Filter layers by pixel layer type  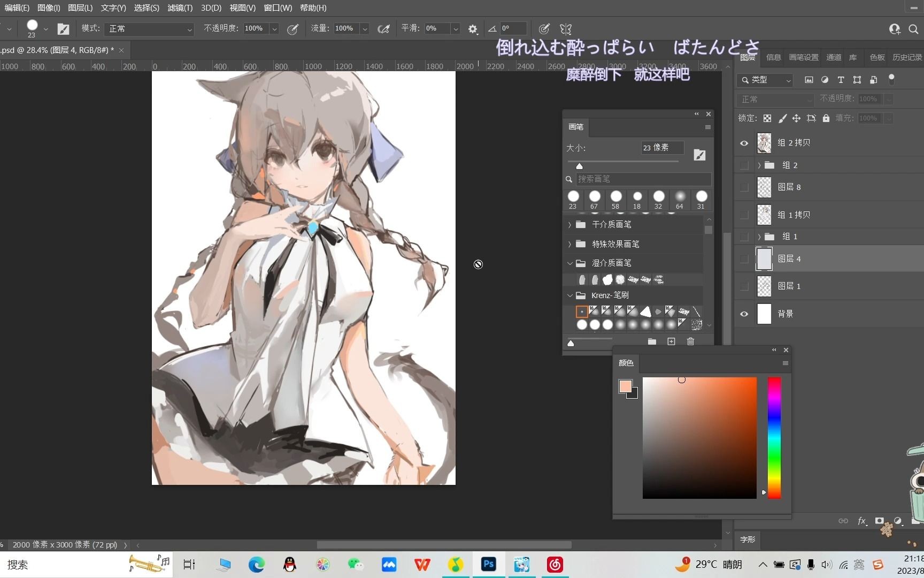pyautogui.click(x=809, y=80)
